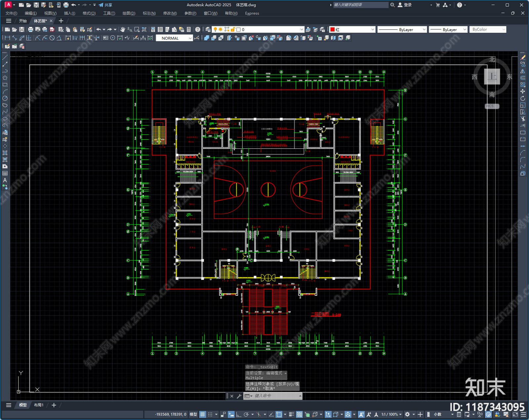The width and height of the screenshot is (529, 420).
Task: Open the 文件(F) menu
Action: 11,13
